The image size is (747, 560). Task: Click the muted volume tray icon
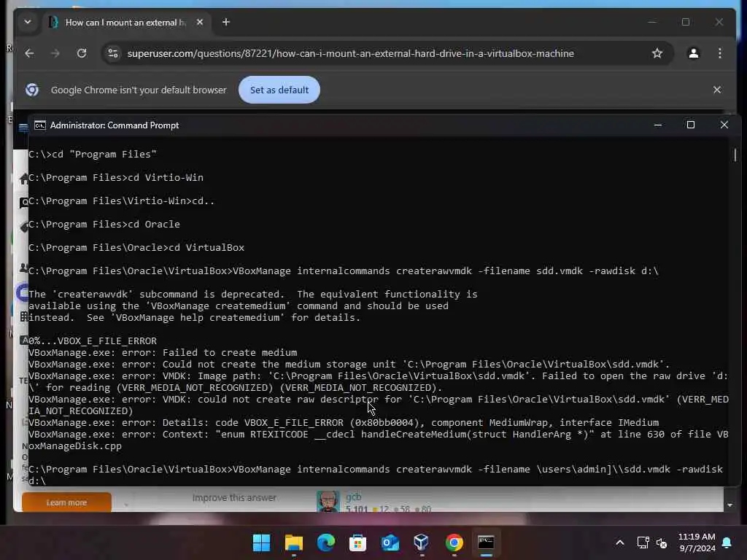tap(662, 542)
